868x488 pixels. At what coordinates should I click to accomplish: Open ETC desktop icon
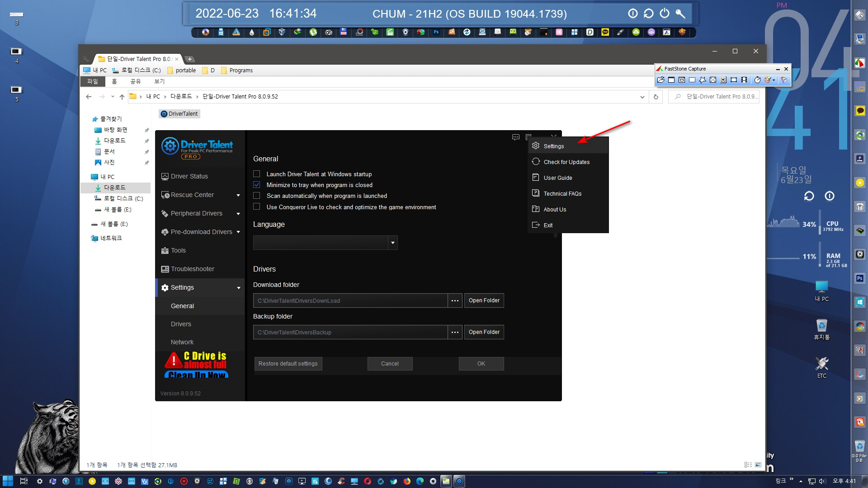coord(821,367)
